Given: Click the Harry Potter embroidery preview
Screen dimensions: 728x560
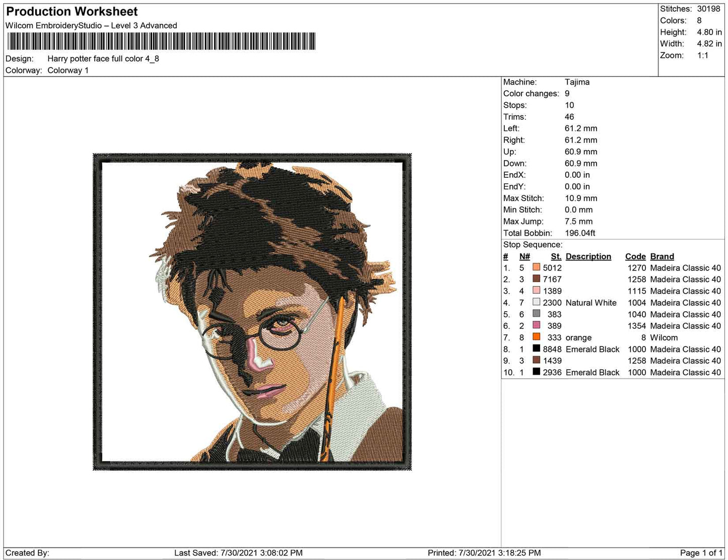Looking at the screenshot, I should point(252,312).
